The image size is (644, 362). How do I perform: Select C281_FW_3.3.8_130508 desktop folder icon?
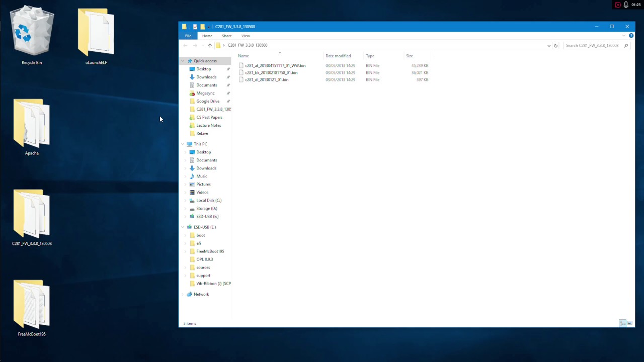pos(32,217)
